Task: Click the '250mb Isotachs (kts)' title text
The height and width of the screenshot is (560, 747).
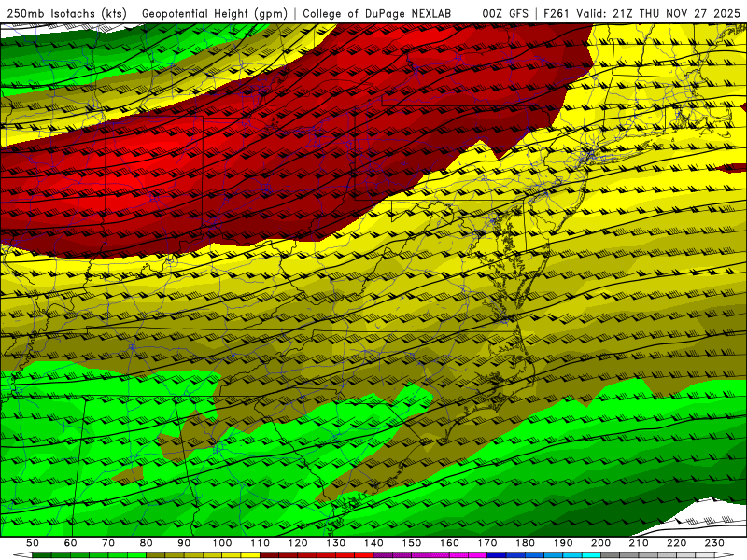Action: coord(66,14)
